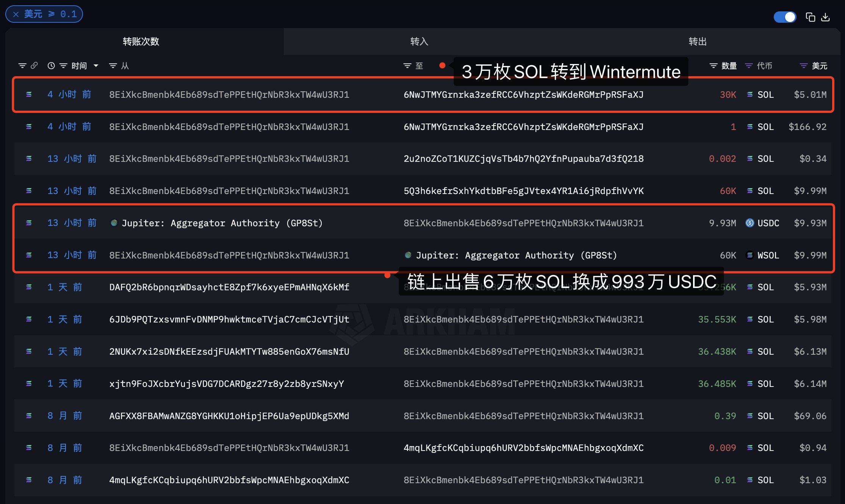Switch to the 转出 tab
845x504 pixels.
point(697,41)
